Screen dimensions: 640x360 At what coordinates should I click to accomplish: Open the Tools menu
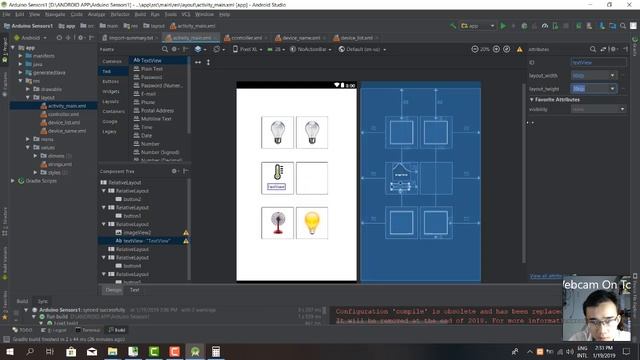click(x=171, y=14)
